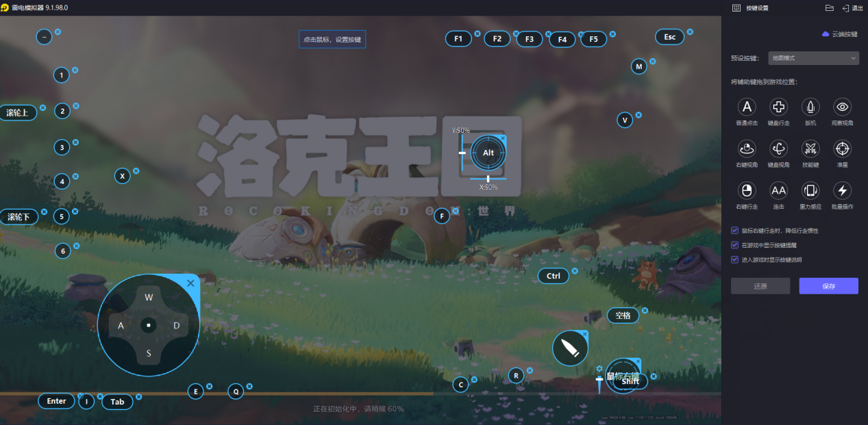Toggle 鼠标右键行走时降低行走惯性 checkbox
Viewport: 868px width, 425px height.
coord(735,231)
